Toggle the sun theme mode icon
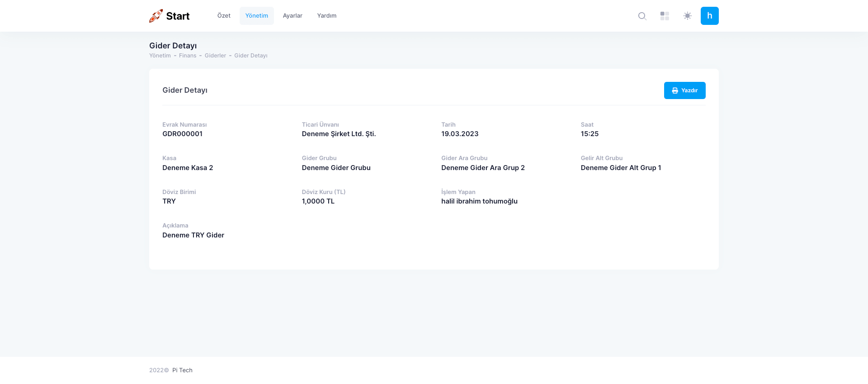The width and height of the screenshot is (868, 384). pos(687,16)
